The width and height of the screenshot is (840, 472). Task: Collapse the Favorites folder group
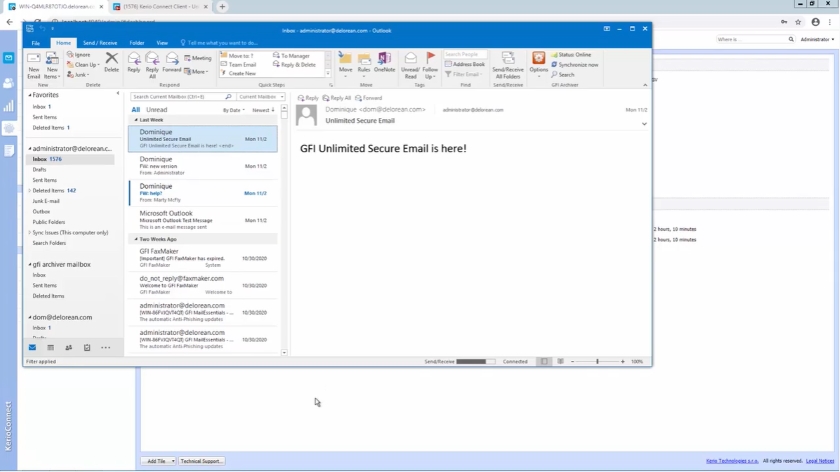click(30, 95)
